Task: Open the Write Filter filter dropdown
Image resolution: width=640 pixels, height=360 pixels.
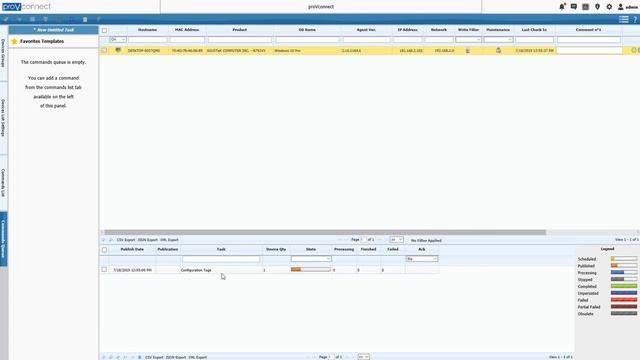Action: (468, 40)
